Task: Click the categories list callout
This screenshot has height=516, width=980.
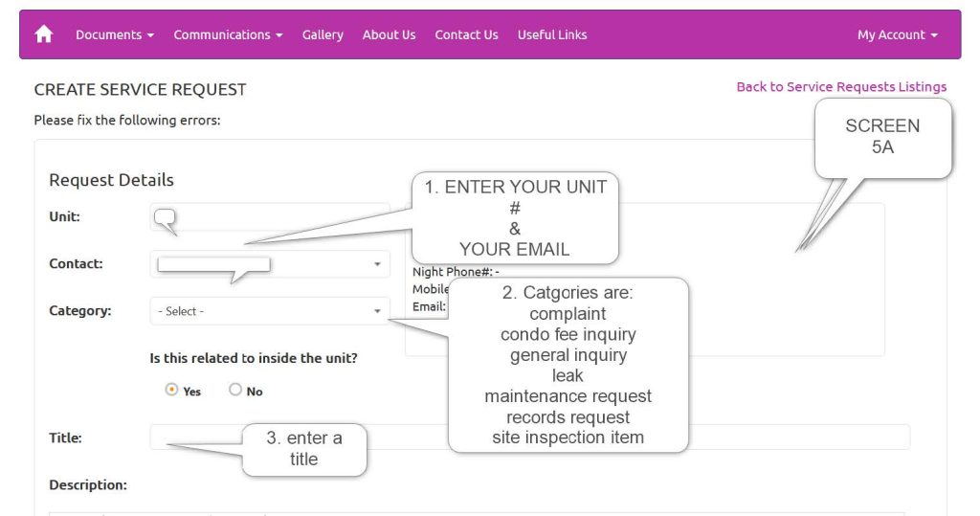Action: (568, 365)
